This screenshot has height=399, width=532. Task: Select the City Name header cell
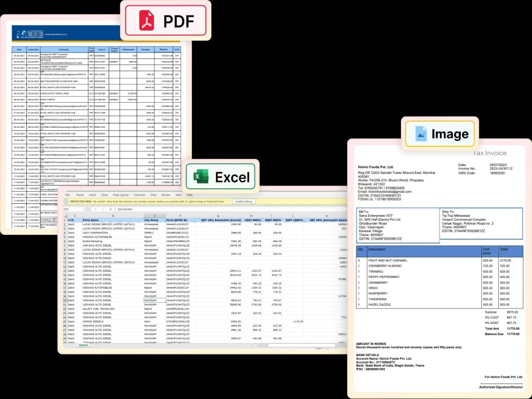coord(154,220)
